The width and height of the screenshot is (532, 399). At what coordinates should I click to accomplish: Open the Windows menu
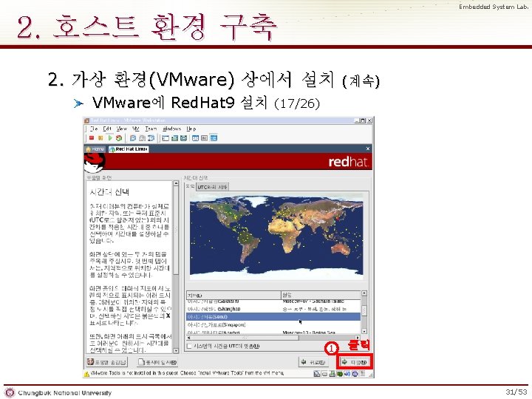tap(172, 129)
